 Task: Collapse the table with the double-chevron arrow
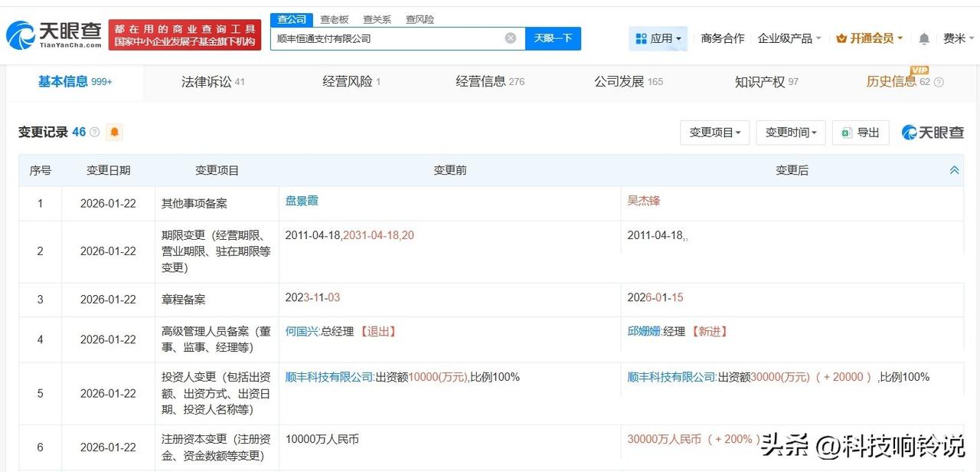pos(954,169)
